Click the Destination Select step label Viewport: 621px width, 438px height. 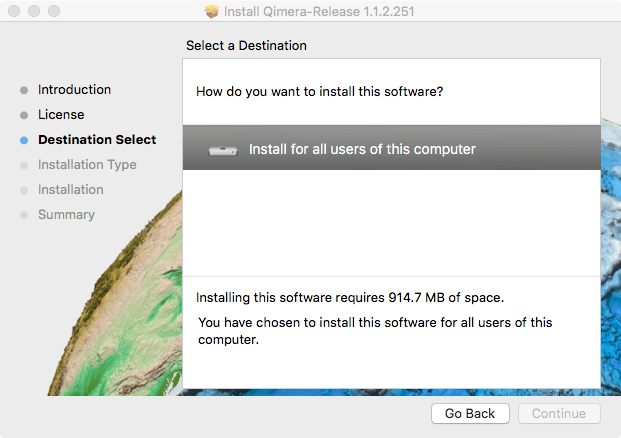click(x=97, y=140)
